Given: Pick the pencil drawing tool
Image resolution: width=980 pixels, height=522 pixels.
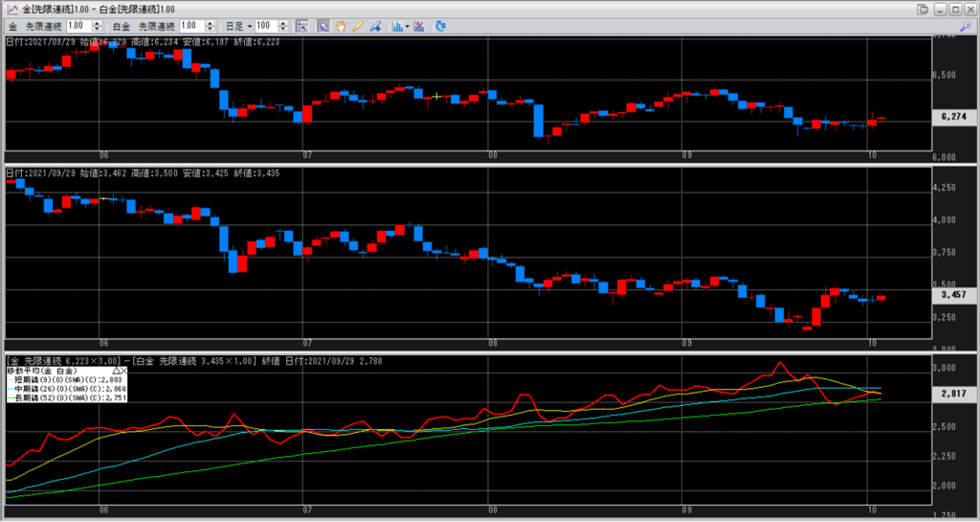Looking at the screenshot, I should tap(358, 25).
